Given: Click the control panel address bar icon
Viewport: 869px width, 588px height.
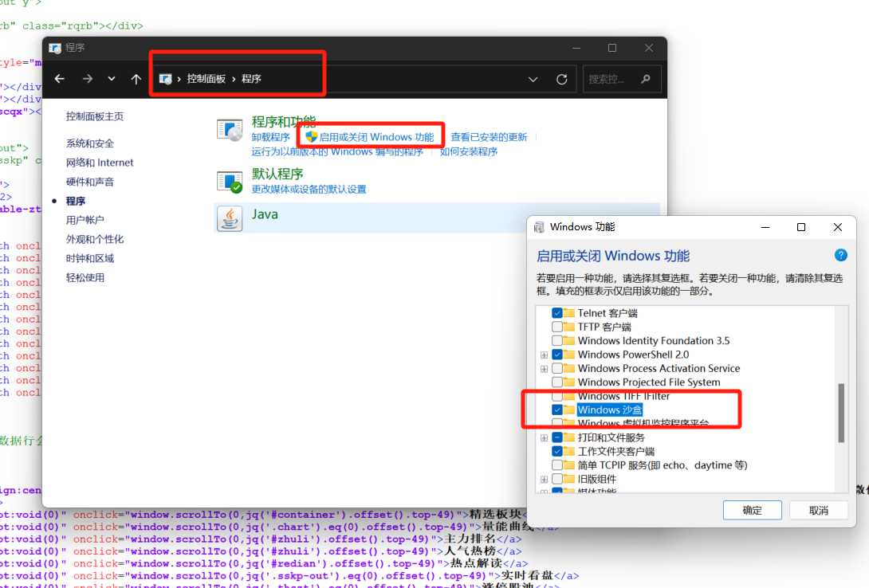Looking at the screenshot, I should 165,79.
